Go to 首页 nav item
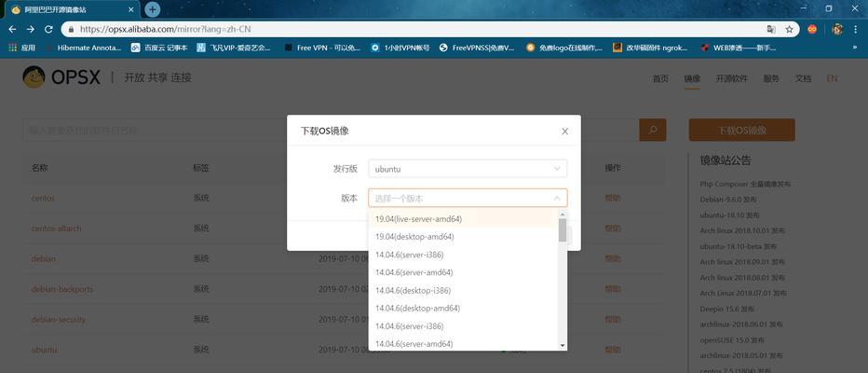Image resolution: width=868 pixels, height=373 pixels. click(x=660, y=78)
